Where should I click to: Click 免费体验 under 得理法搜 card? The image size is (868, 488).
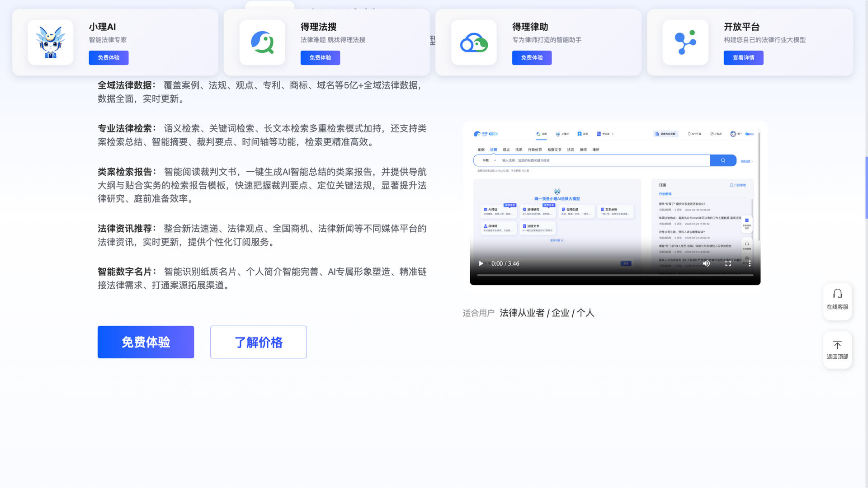tap(320, 58)
